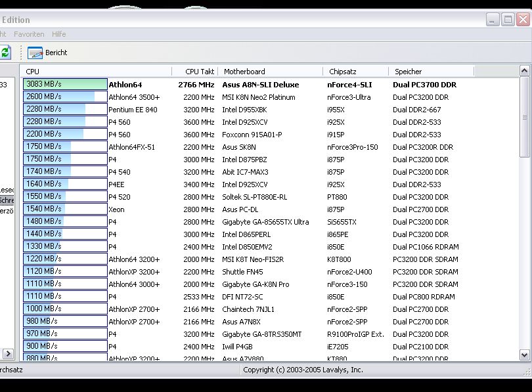The image size is (532, 392).
Task: Click the scroll up arrow of result list
Action: (x=524, y=70)
